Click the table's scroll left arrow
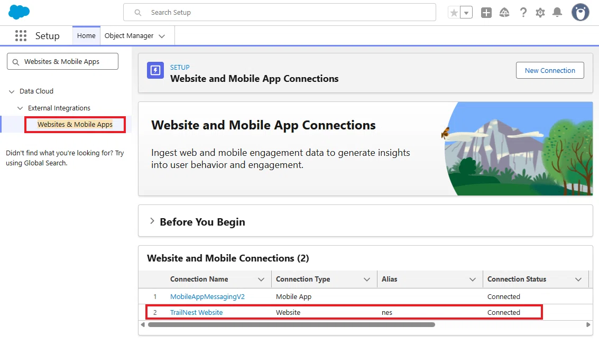The width and height of the screenshot is (599, 364). click(143, 325)
